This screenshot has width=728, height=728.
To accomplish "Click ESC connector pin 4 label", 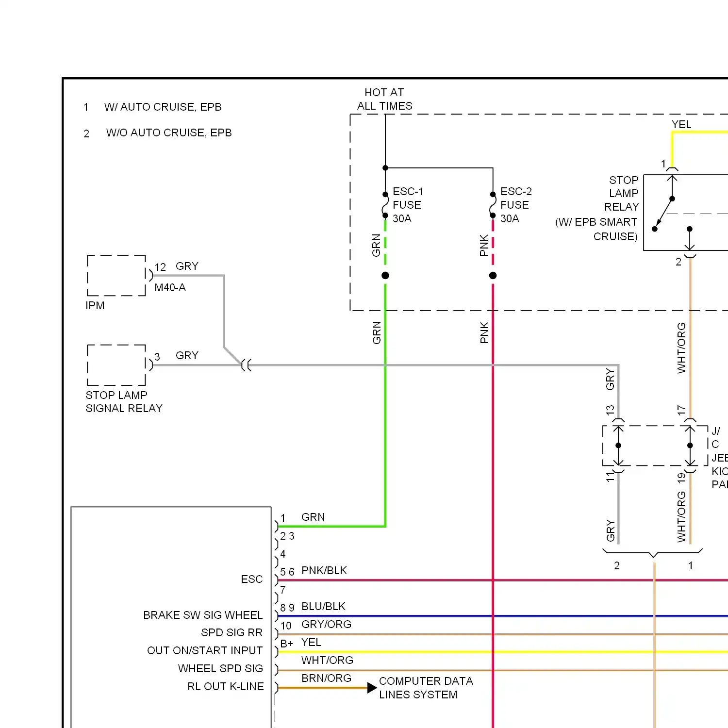I will (x=283, y=554).
